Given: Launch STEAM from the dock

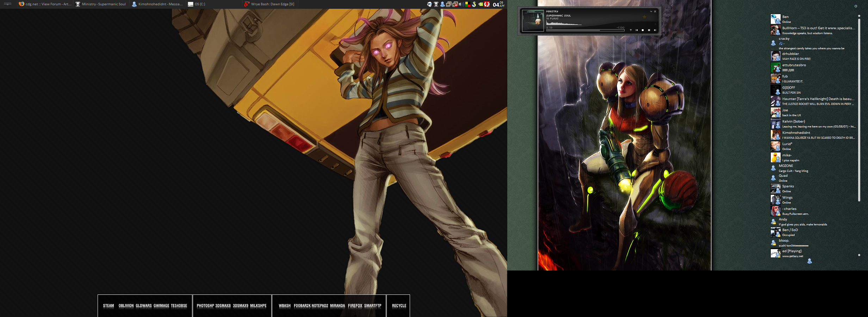Looking at the screenshot, I should 108,306.
